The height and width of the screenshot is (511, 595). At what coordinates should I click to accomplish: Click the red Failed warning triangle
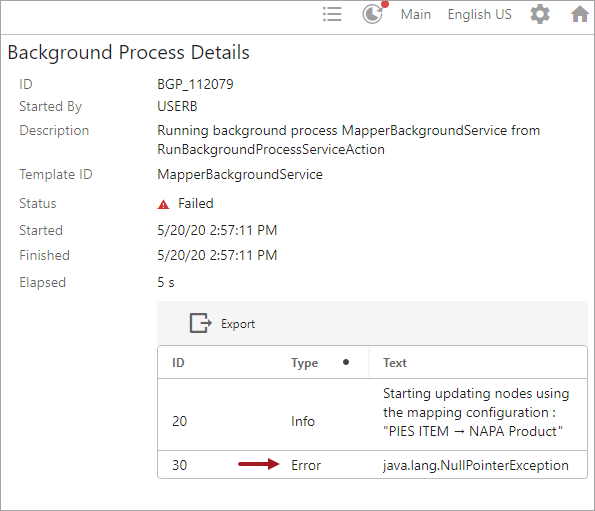[163, 204]
